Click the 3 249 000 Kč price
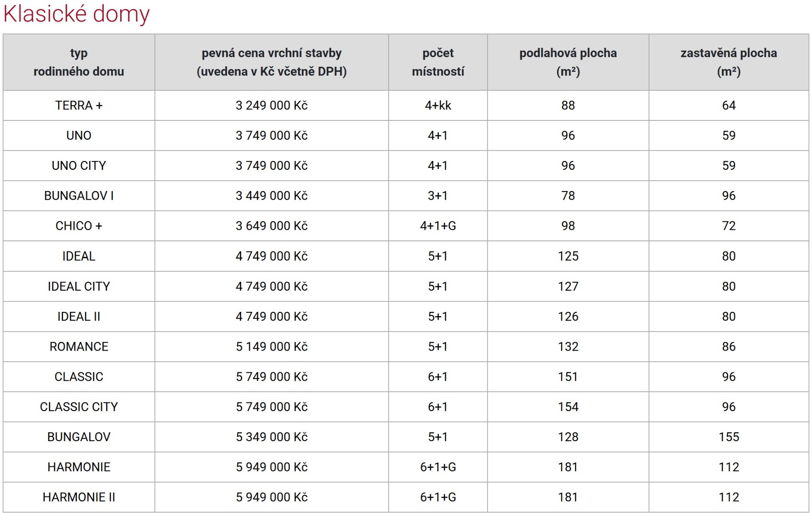Viewport: 812px width, 513px height. (272, 105)
